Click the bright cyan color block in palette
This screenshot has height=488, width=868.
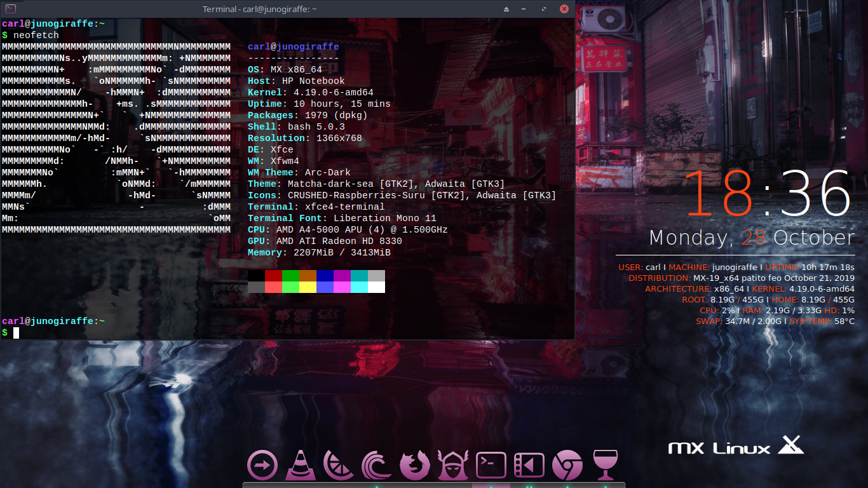[x=359, y=287]
